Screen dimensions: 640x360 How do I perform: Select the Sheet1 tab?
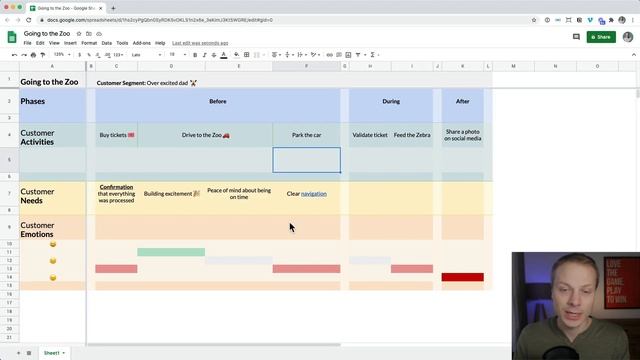(x=54, y=353)
